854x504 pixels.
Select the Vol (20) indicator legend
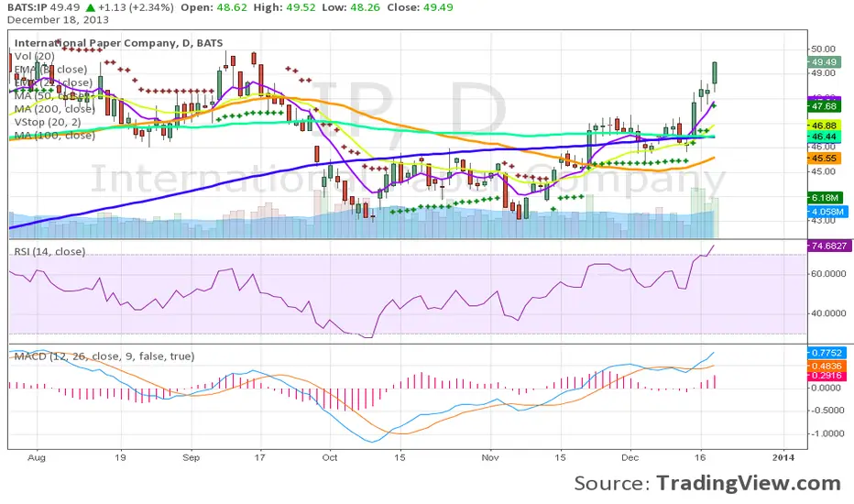pyautogui.click(x=34, y=56)
